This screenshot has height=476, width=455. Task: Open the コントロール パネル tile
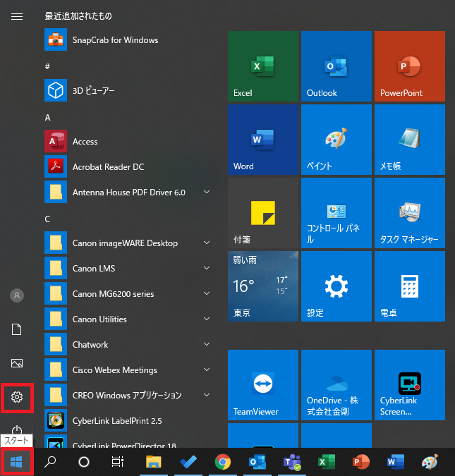[336, 213]
